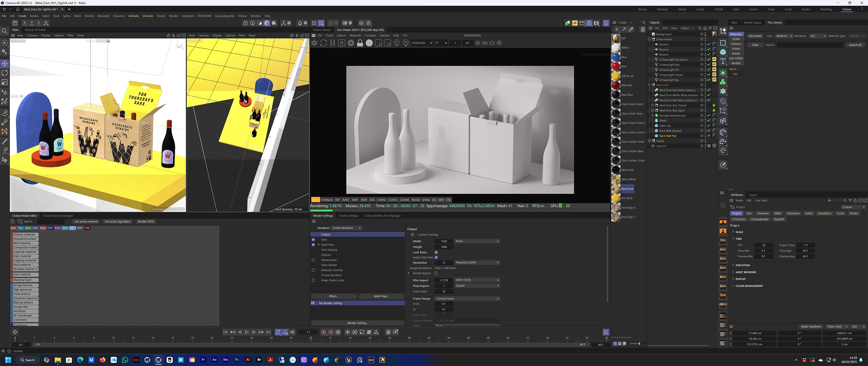Pause rendering in Live Viewer

pyautogui.click(x=333, y=43)
